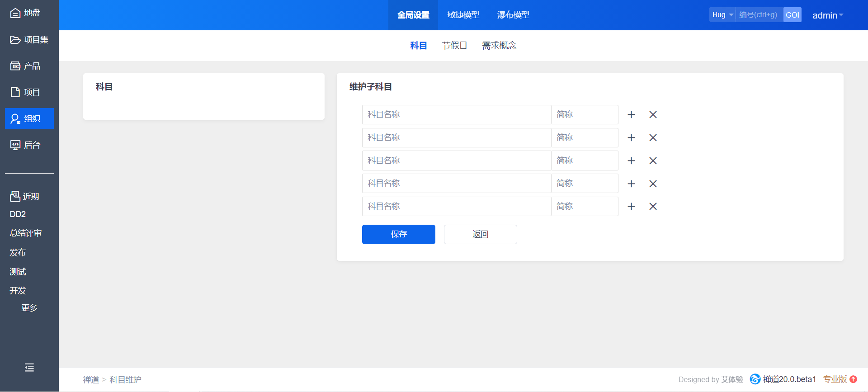Open 项目 in the sidebar

pos(25,92)
